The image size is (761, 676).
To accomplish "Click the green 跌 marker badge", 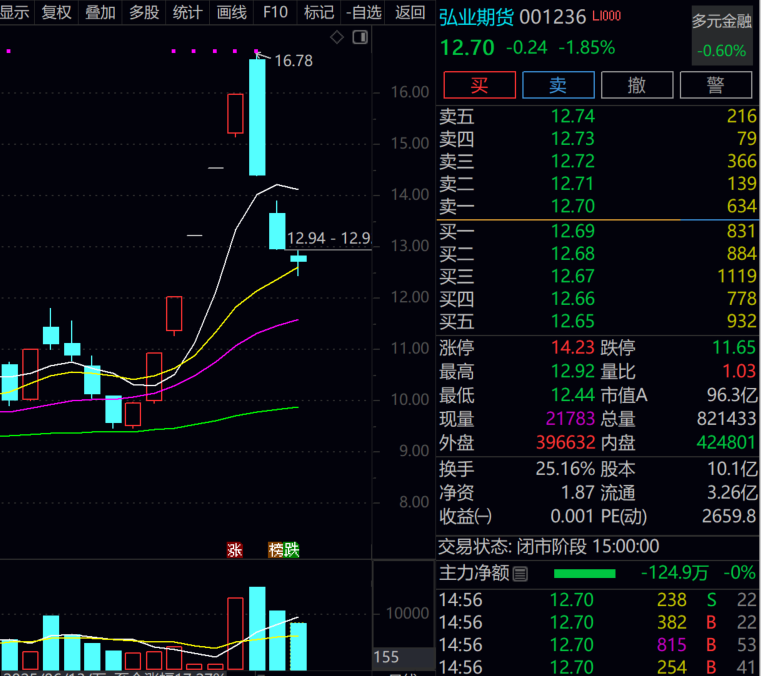I will [292, 550].
